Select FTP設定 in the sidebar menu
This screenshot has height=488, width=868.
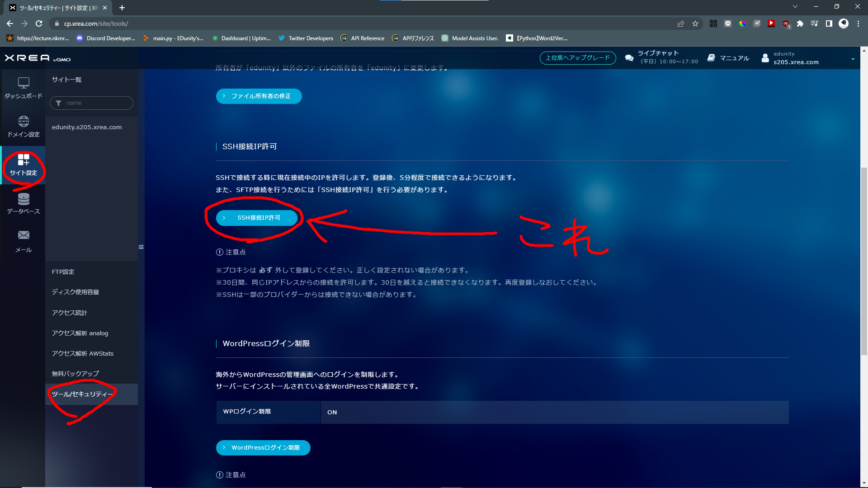(62, 272)
